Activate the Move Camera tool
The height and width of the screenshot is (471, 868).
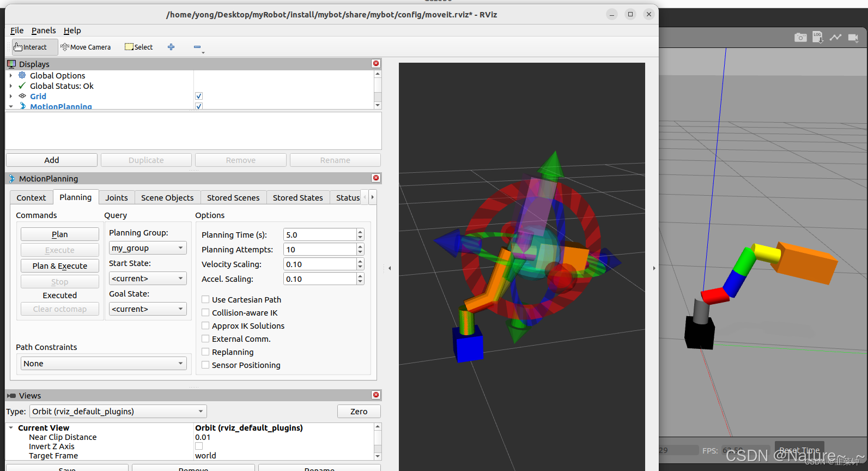[x=86, y=47]
